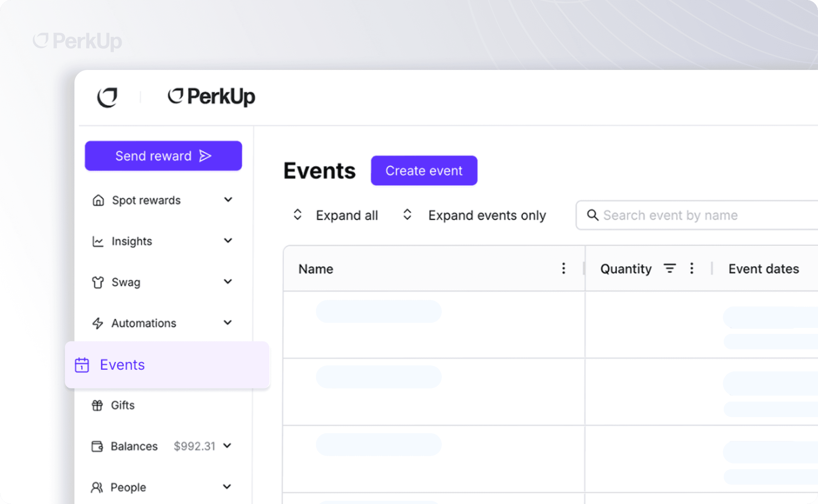Open the Events sidebar item
The width and height of the screenshot is (818, 504).
pos(122,365)
